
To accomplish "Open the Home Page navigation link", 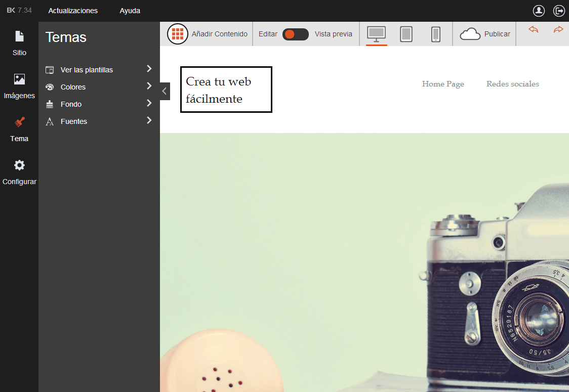I will (443, 84).
